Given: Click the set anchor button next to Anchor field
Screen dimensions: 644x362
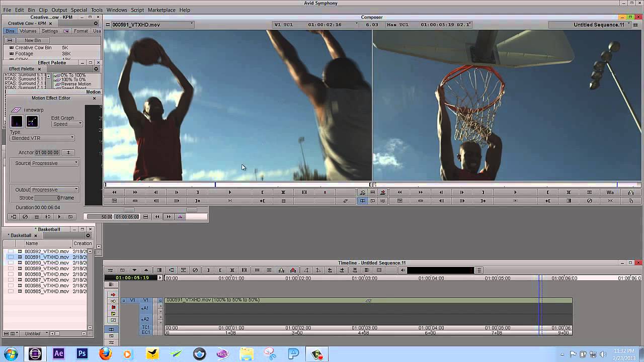Looking at the screenshot, I should pos(68,152).
